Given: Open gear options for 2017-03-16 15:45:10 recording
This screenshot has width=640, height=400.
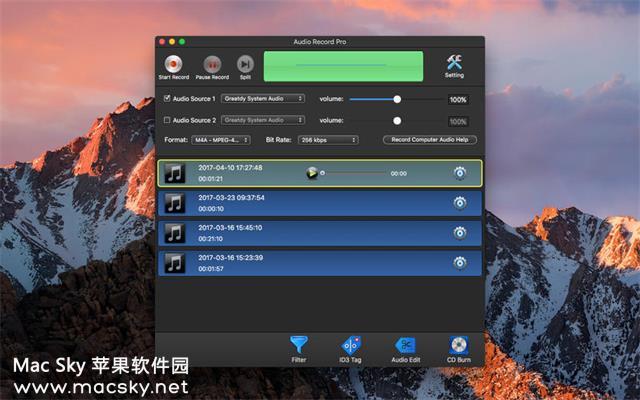Looking at the screenshot, I should pyautogui.click(x=460, y=233).
